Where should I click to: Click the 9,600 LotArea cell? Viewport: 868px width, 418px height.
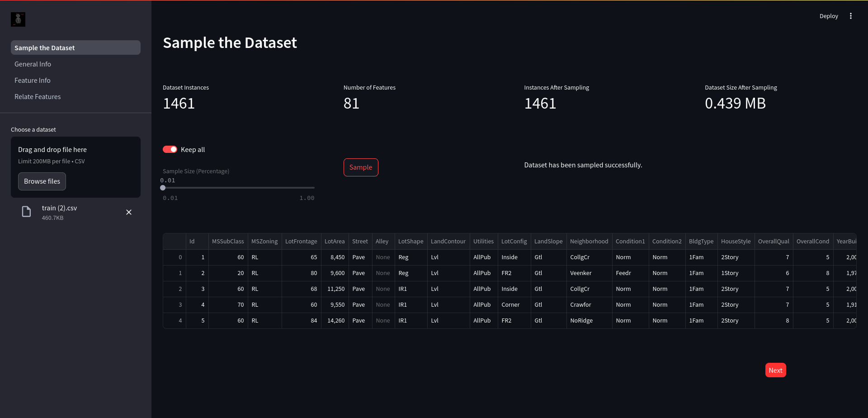[x=335, y=273]
